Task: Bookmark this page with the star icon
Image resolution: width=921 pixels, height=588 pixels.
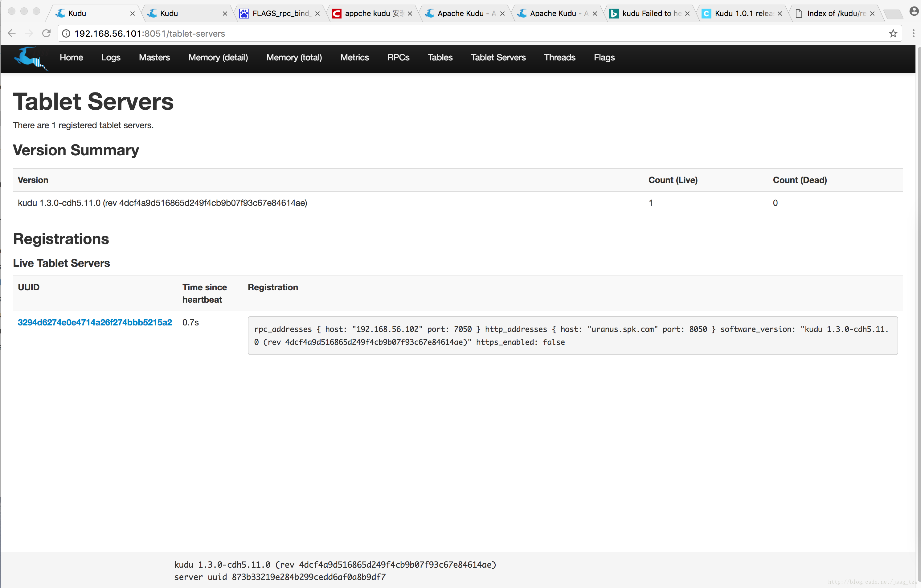Action: click(x=893, y=34)
